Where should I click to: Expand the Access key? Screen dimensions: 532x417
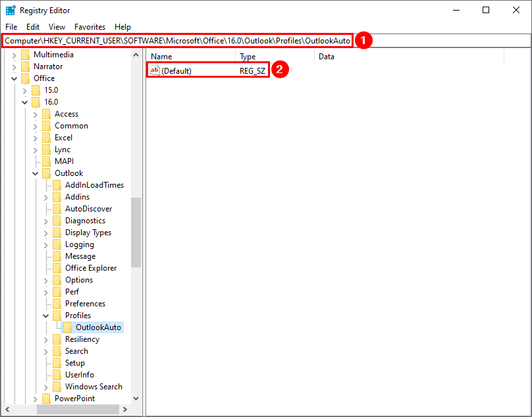[x=36, y=115]
